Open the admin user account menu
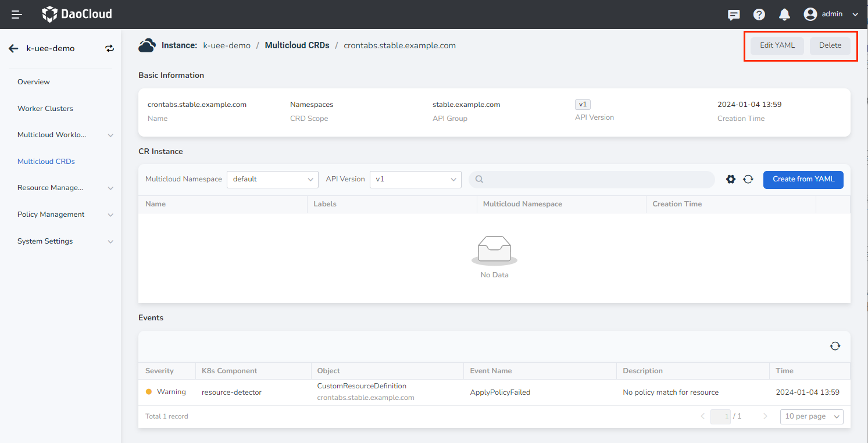868x443 pixels. click(831, 15)
